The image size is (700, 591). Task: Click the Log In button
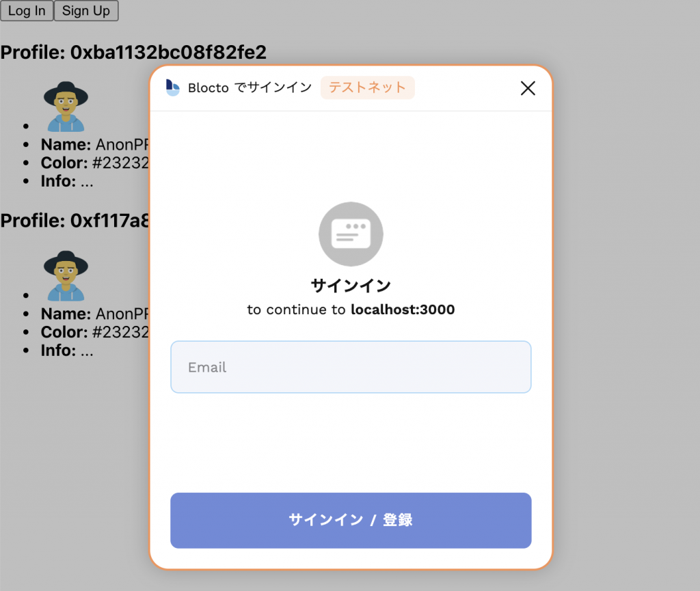pos(27,11)
